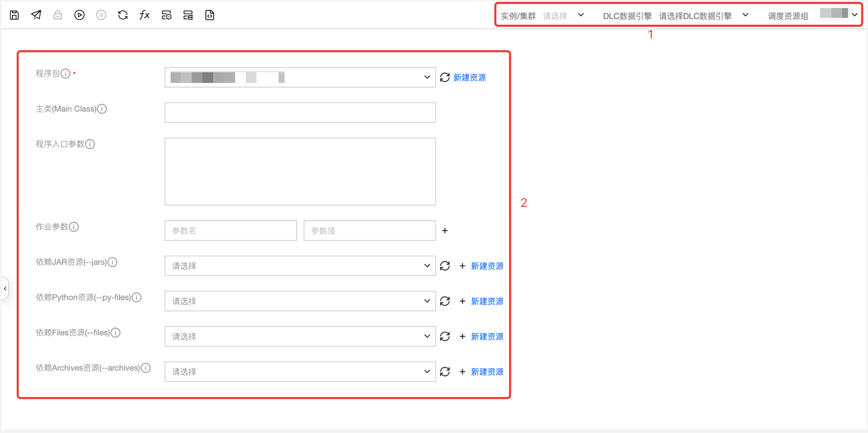Click 新建资源 link next to 程序包

470,77
